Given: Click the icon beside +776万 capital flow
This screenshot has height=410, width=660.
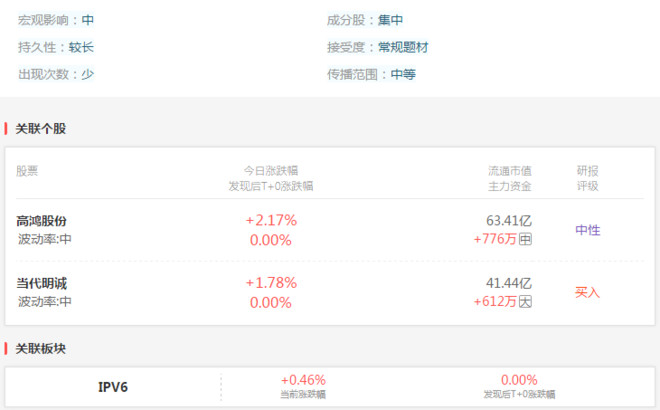Looking at the screenshot, I should point(526,239).
